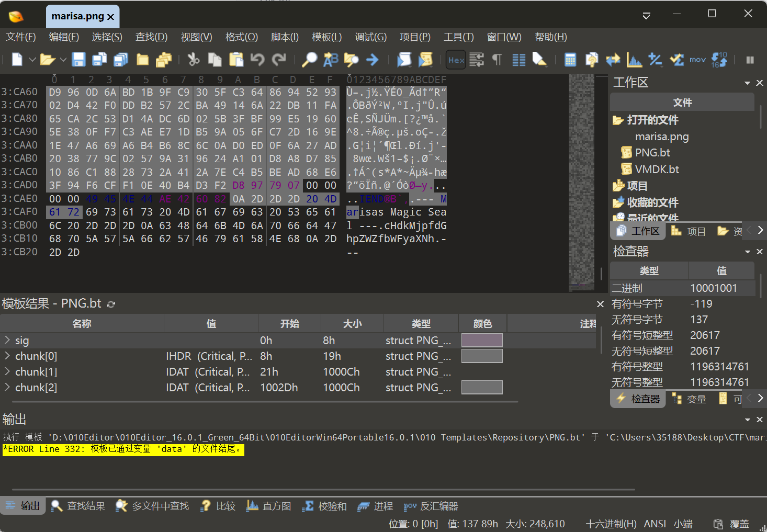This screenshot has width=767, height=532.
Task: Open the 输出 panel dropdown arrow
Action: [747, 420]
